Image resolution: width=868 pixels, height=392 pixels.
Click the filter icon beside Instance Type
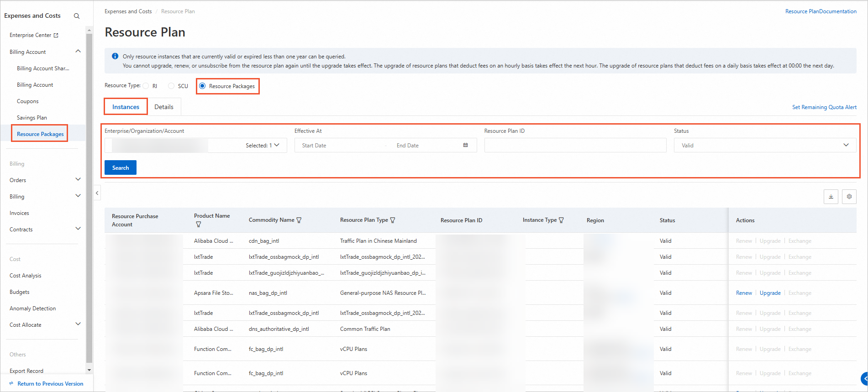tap(561, 220)
